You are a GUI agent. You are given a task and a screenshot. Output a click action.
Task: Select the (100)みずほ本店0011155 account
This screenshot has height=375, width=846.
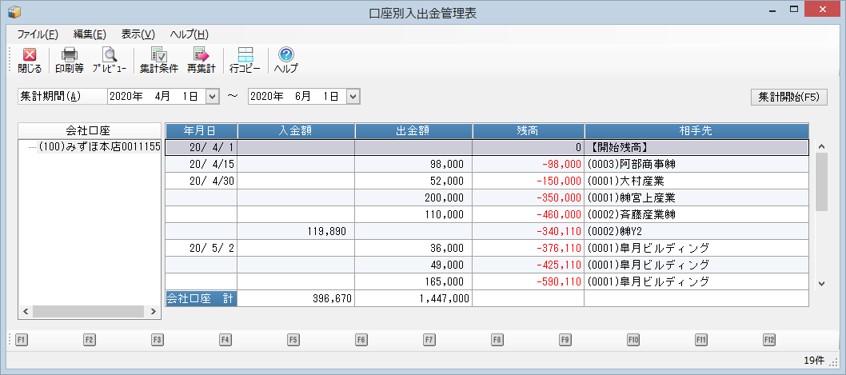coord(99,147)
